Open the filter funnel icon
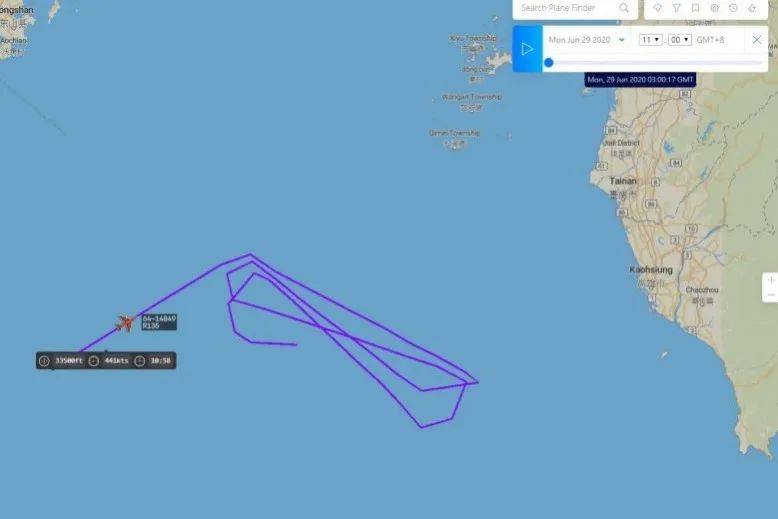Viewport: 778px width, 519px height. [676, 8]
